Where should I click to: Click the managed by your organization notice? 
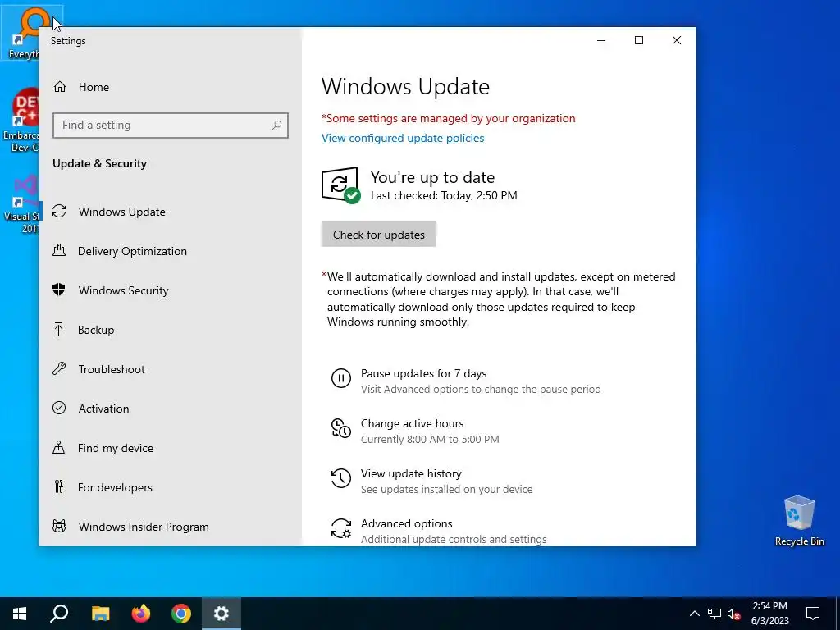point(449,118)
